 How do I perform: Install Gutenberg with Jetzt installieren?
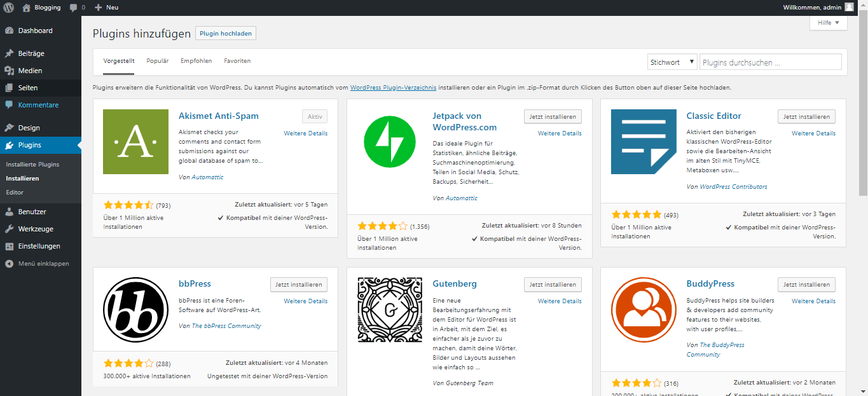click(553, 284)
